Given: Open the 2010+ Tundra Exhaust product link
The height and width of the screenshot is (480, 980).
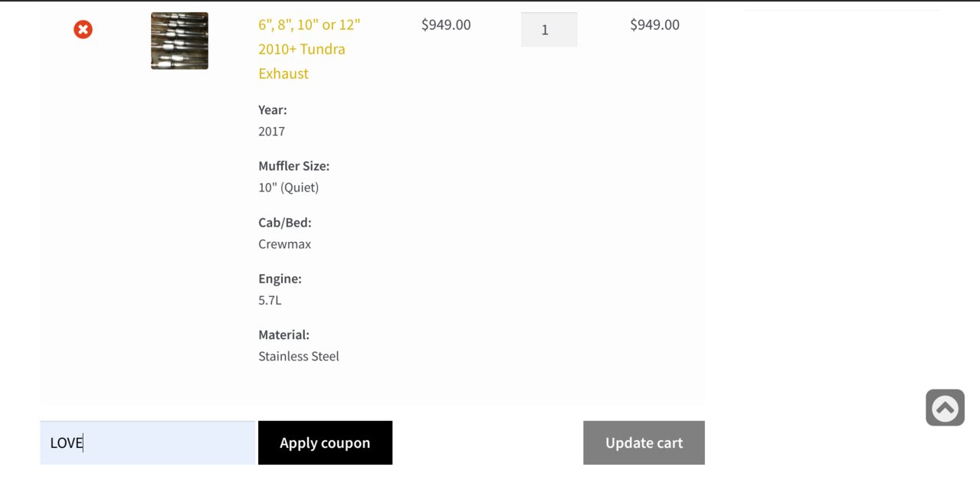Looking at the screenshot, I should 310,49.
